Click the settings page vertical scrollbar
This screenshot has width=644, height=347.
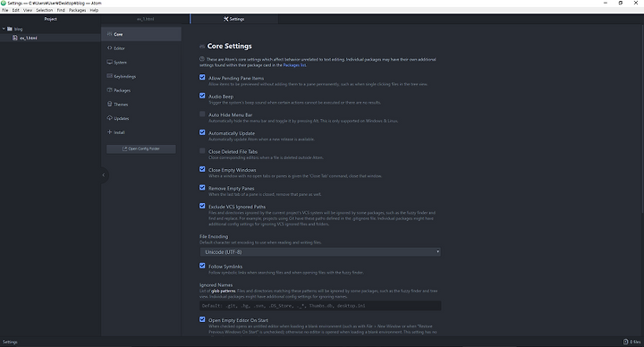coord(641,119)
